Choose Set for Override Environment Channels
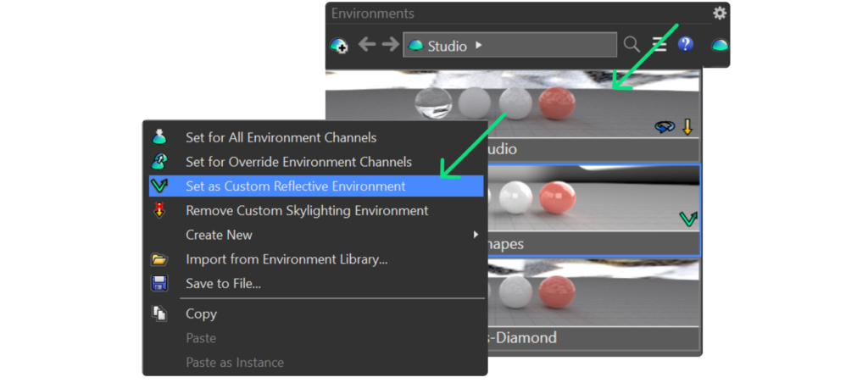 point(298,162)
